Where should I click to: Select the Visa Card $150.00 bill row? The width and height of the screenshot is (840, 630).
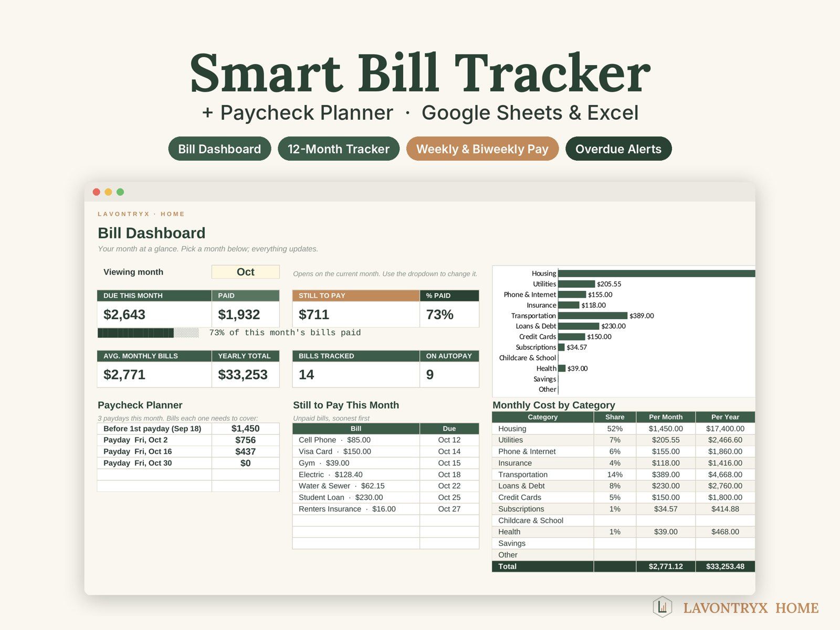pyautogui.click(x=385, y=451)
